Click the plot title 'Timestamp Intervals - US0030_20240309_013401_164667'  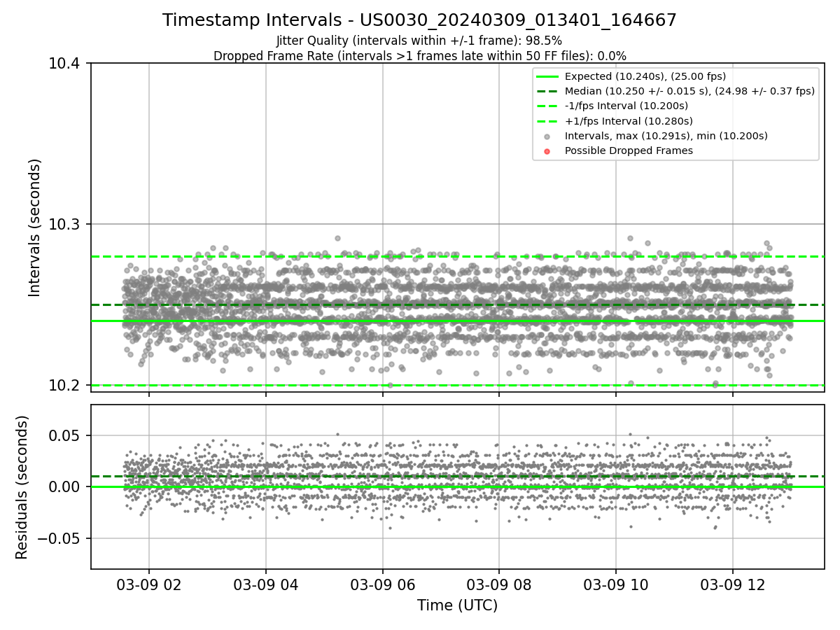pyautogui.click(x=419, y=20)
